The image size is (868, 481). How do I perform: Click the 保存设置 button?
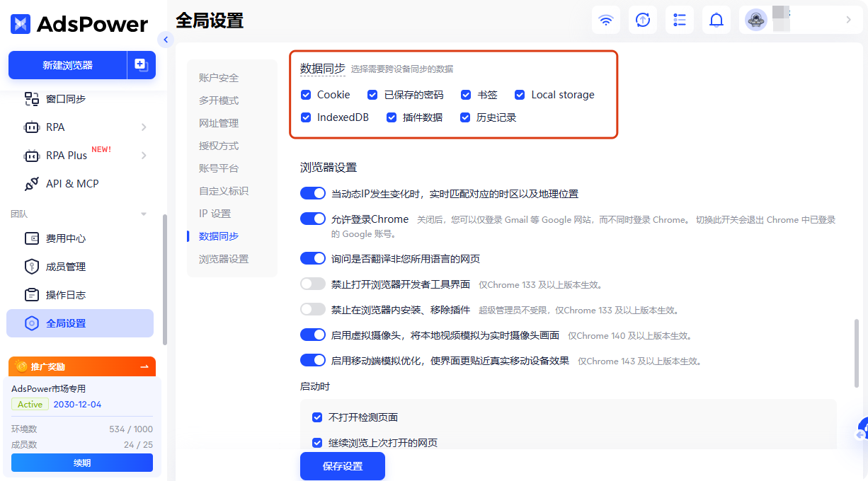coord(343,466)
